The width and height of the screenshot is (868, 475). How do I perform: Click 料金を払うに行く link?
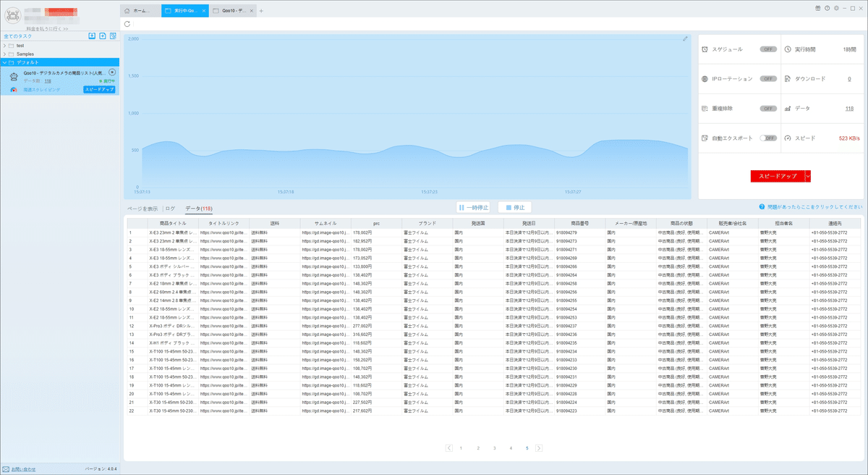click(x=46, y=28)
